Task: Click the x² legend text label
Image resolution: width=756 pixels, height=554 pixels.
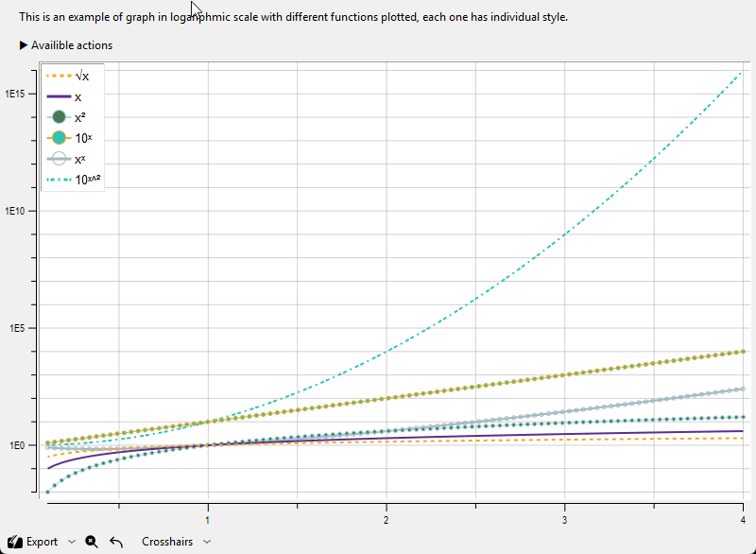Action: tap(80, 117)
